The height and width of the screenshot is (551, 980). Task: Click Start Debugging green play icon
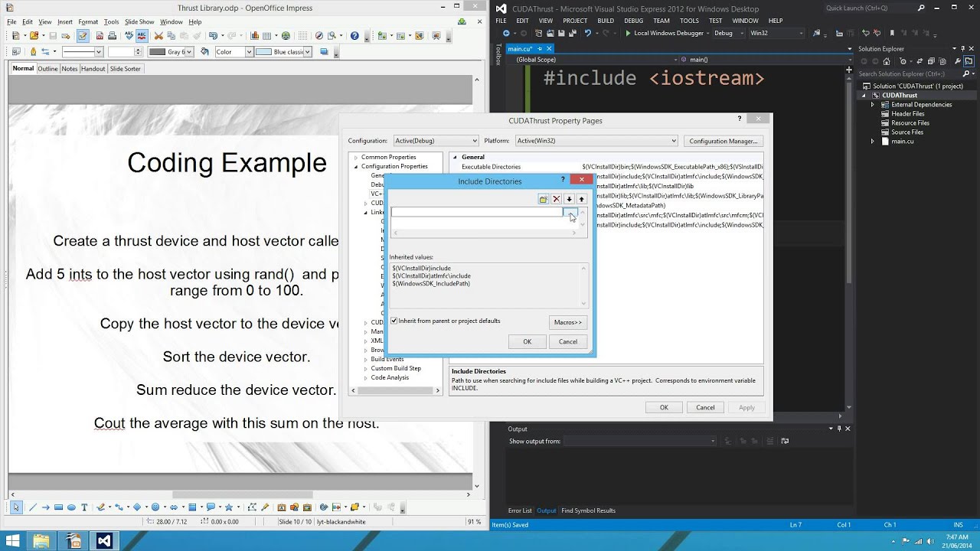click(629, 33)
